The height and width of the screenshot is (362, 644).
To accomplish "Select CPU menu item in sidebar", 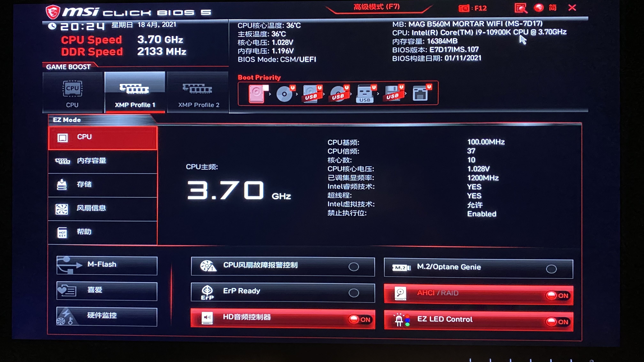I will coord(103,137).
